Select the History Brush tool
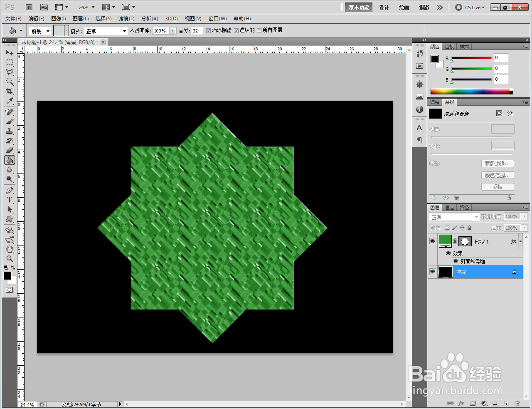Screen dimensions: 532x409 click(10, 141)
